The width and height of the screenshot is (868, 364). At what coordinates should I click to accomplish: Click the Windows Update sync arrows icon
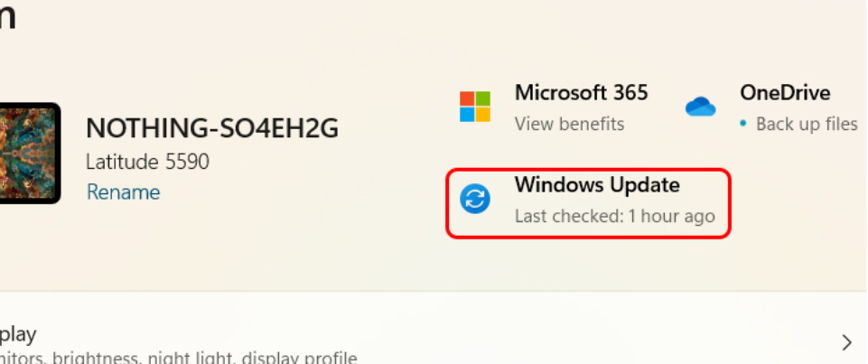(x=474, y=199)
